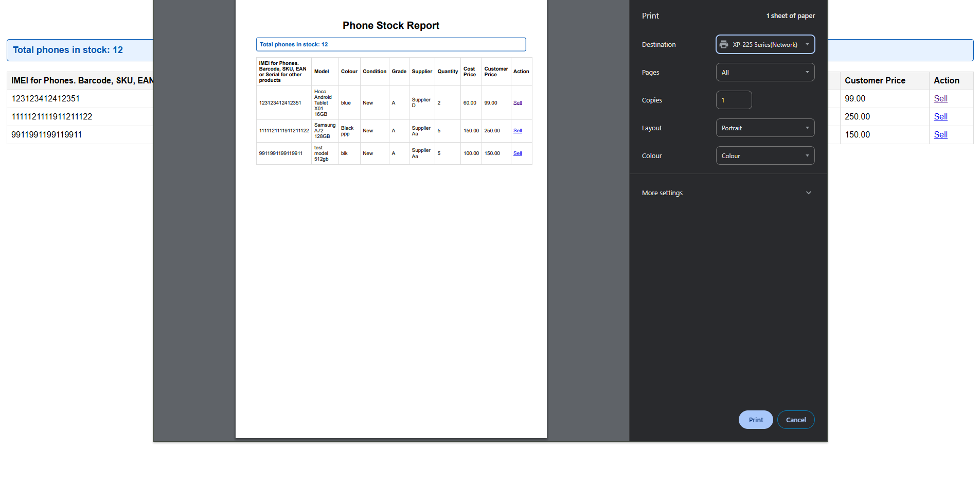Click the Cost Price header in preview

tap(470, 72)
